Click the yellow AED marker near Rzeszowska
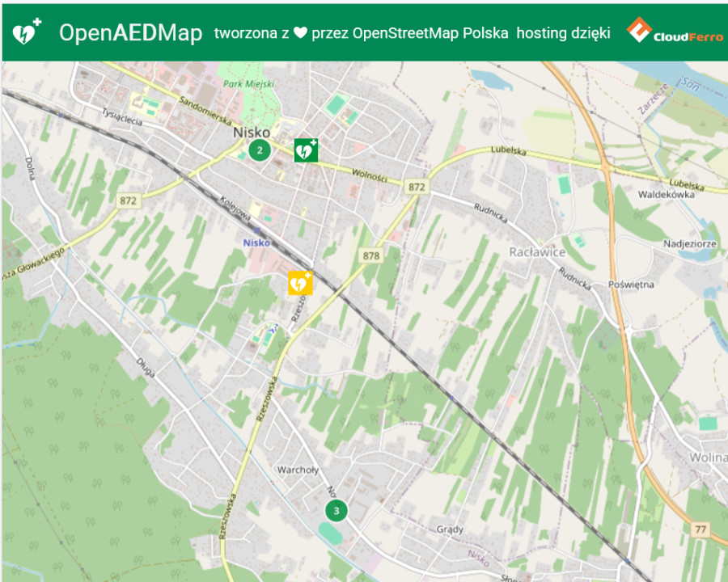 [300, 283]
